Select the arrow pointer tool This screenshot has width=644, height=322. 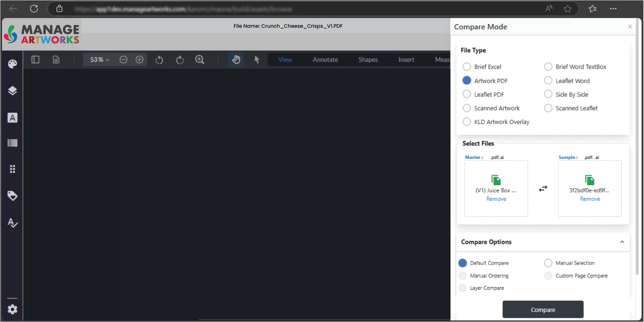[257, 60]
